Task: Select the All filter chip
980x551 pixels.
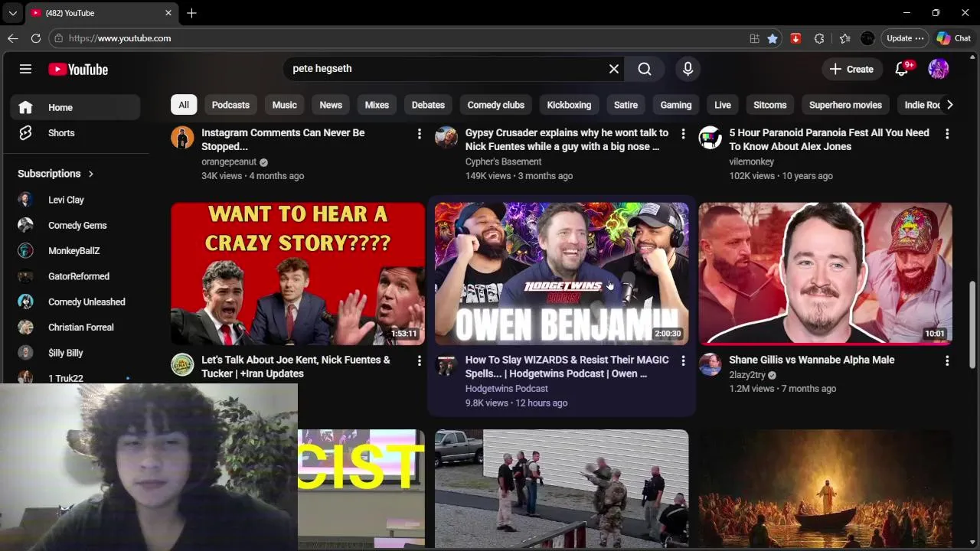Action: (x=184, y=105)
